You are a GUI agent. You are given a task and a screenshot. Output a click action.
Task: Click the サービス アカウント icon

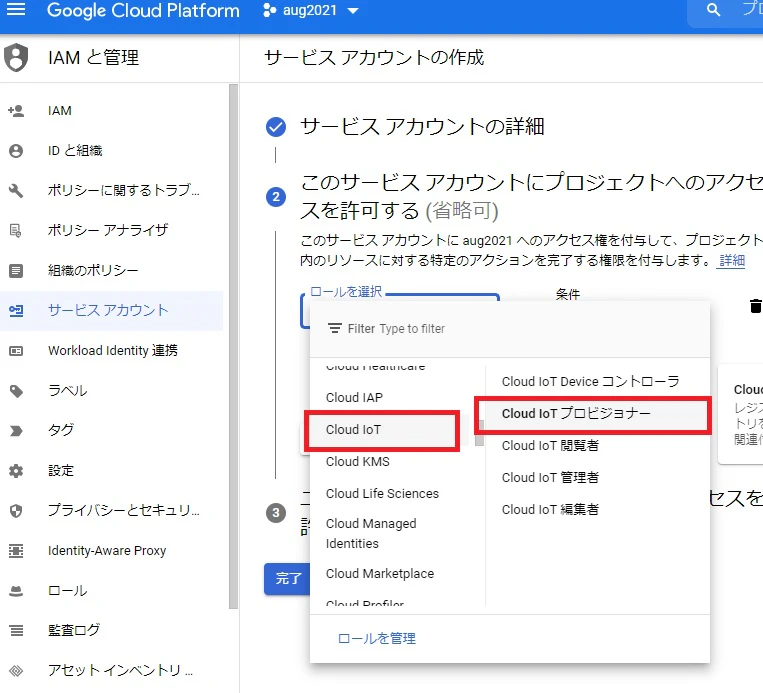tap(16, 310)
